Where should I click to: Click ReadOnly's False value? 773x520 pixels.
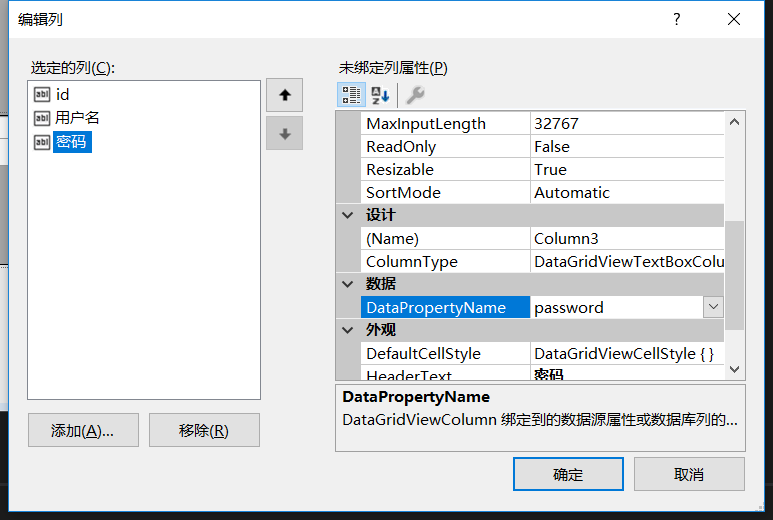click(627, 147)
